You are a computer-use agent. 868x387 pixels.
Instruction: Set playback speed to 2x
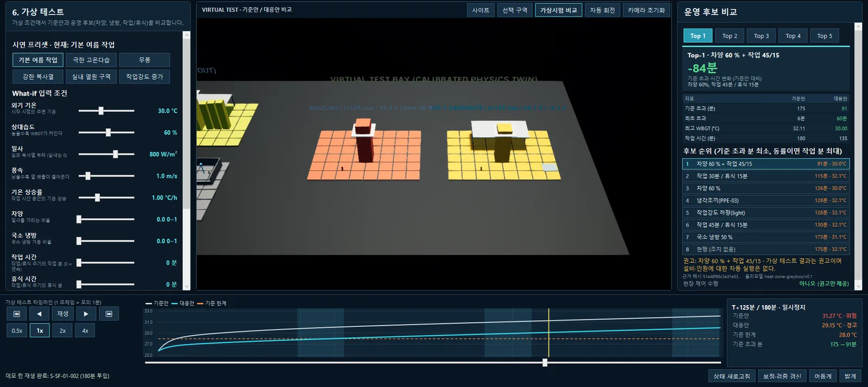[x=62, y=331]
